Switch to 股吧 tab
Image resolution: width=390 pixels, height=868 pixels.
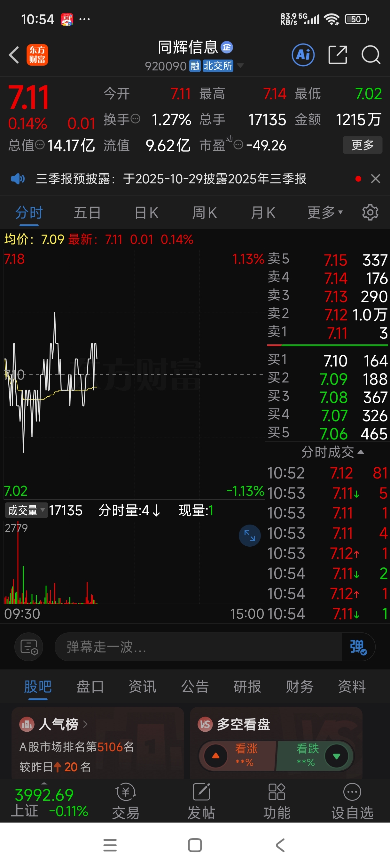[38, 687]
